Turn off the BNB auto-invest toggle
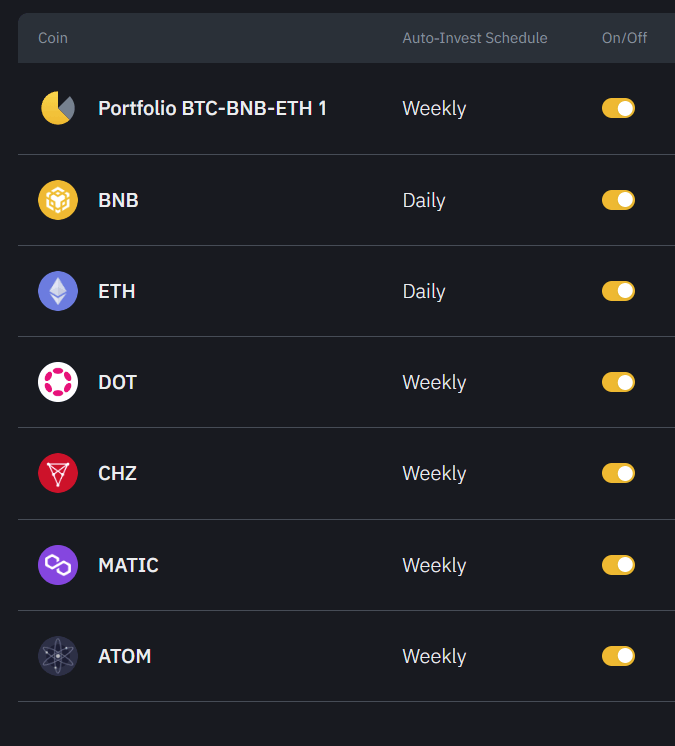675x746 pixels. [x=618, y=200]
